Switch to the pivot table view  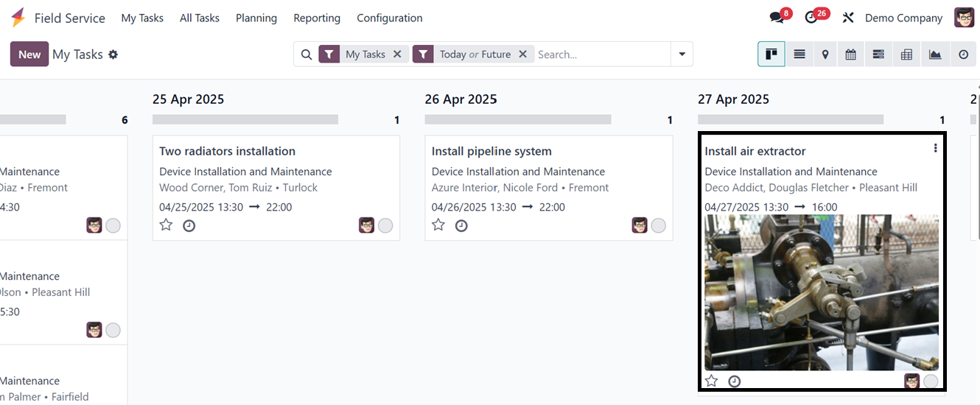tap(906, 54)
